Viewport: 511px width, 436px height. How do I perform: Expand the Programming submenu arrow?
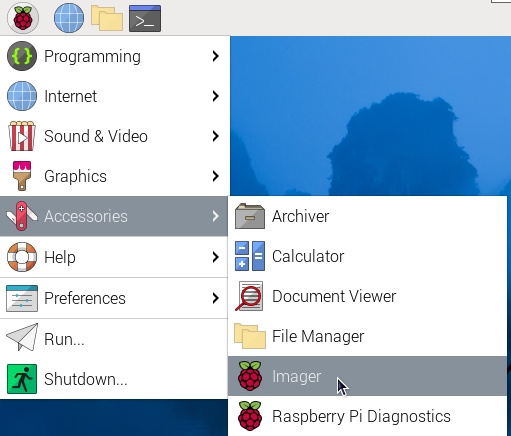pyautogui.click(x=216, y=56)
